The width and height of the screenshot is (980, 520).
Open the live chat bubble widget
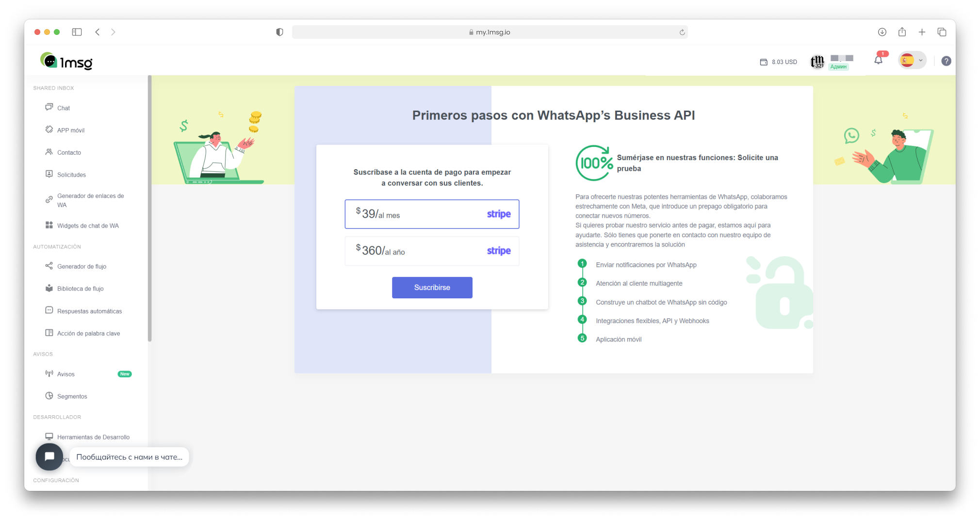tap(49, 457)
